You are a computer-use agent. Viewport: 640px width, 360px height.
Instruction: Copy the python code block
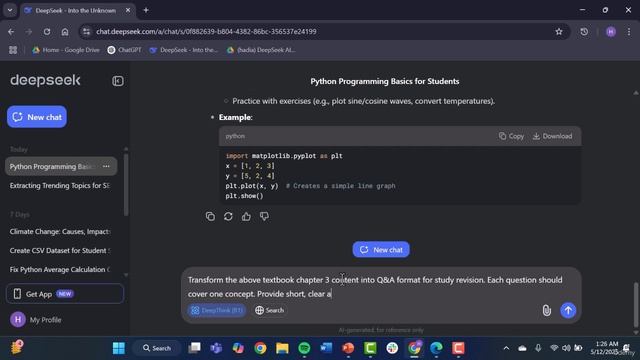[511, 136]
